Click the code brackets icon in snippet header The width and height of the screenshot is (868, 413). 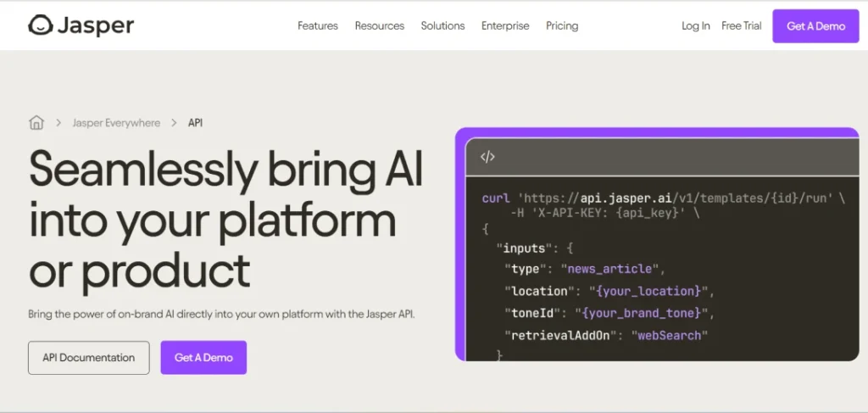[x=487, y=157]
